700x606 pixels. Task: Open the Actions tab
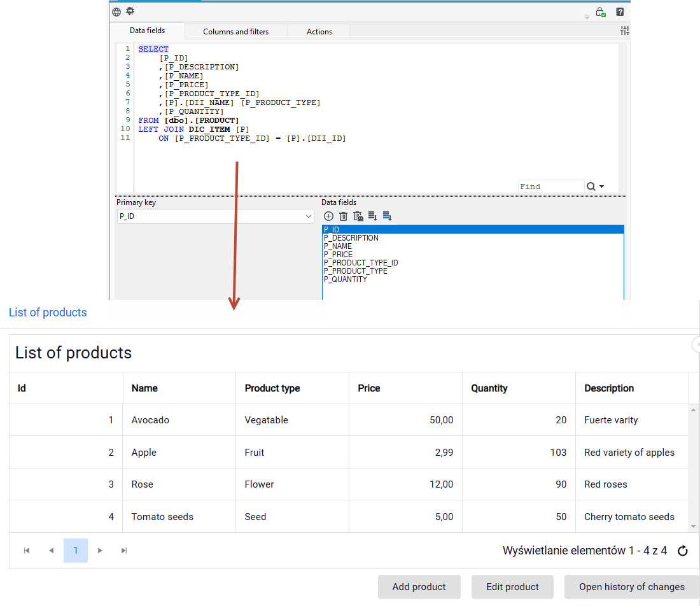tap(319, 32)
